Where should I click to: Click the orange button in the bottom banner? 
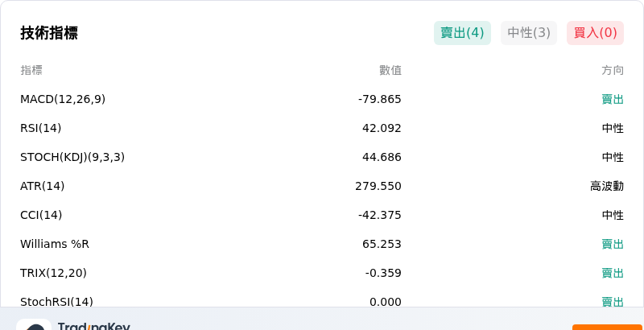pos(609,327)
